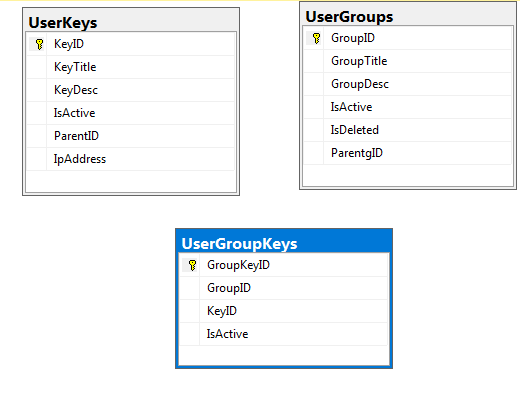Select KeyID column in UserGroupKeys table
The image size is (526, 404).
284,311
